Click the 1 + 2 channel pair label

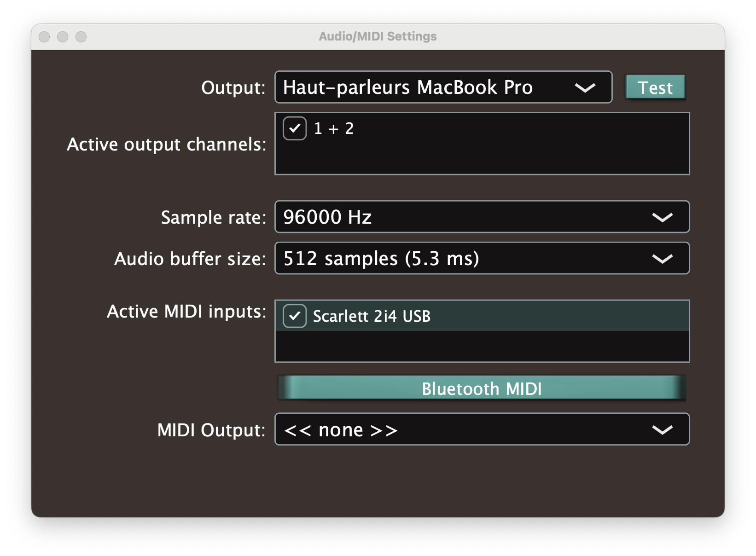334,128
